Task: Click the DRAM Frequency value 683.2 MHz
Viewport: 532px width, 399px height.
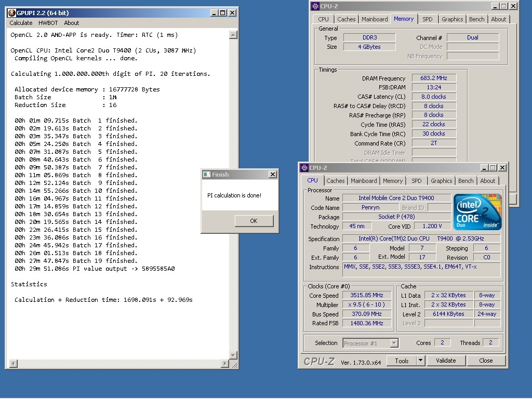Action: tap(434, 78)
